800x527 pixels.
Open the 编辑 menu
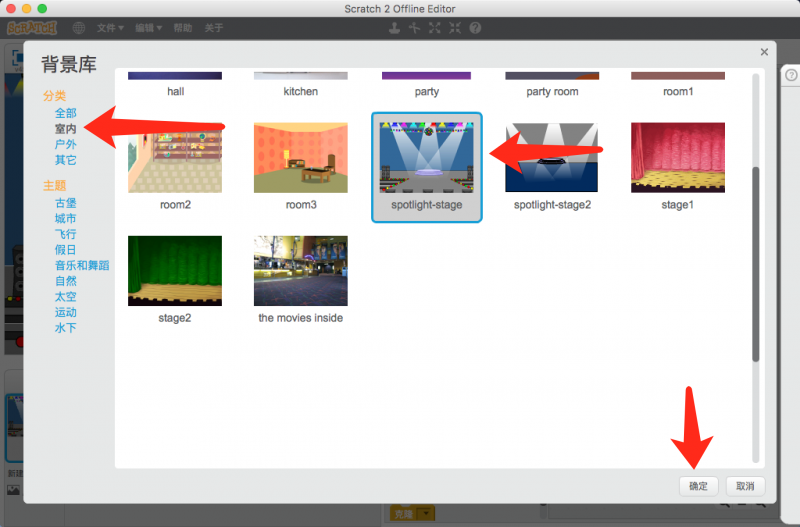coord(148,28)
